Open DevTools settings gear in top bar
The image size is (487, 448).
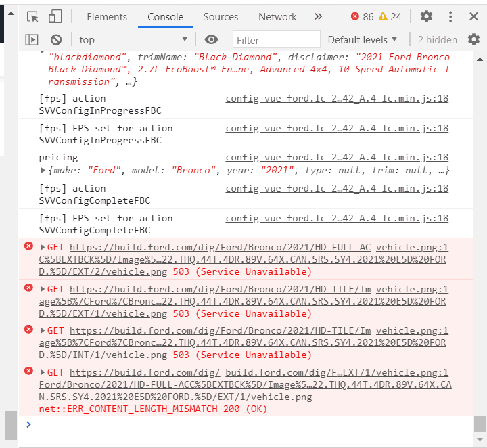tap(426, 16)
